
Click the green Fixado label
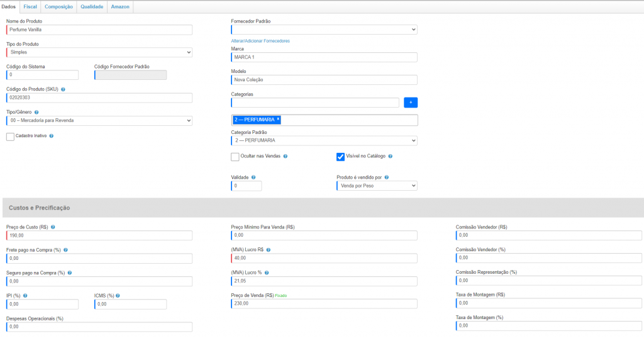[x=281, y=296]
